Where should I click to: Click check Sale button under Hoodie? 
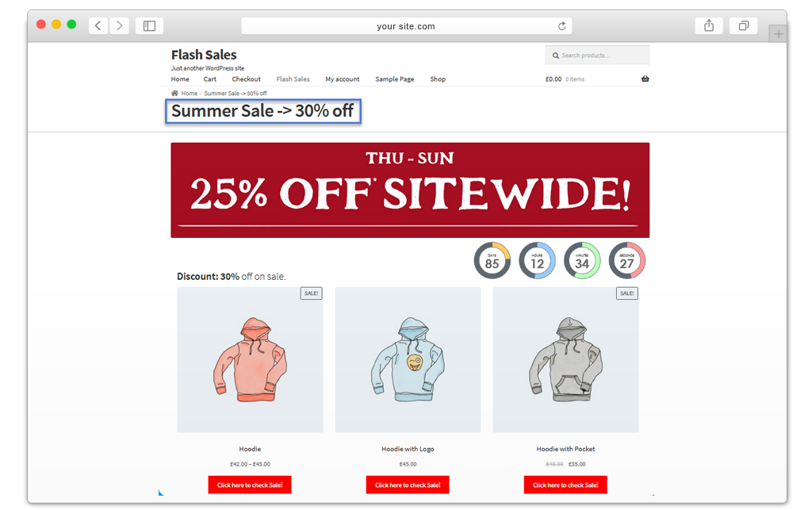tap(250, 485)
